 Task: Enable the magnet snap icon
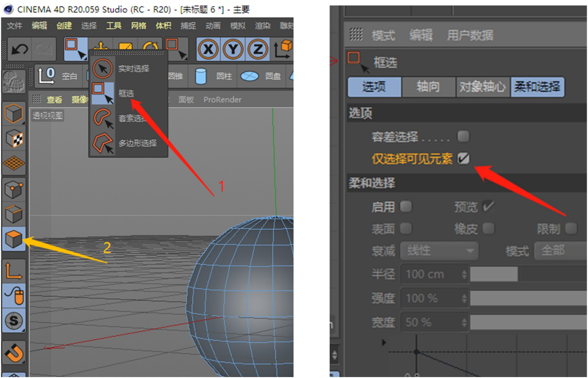(13, 353)
